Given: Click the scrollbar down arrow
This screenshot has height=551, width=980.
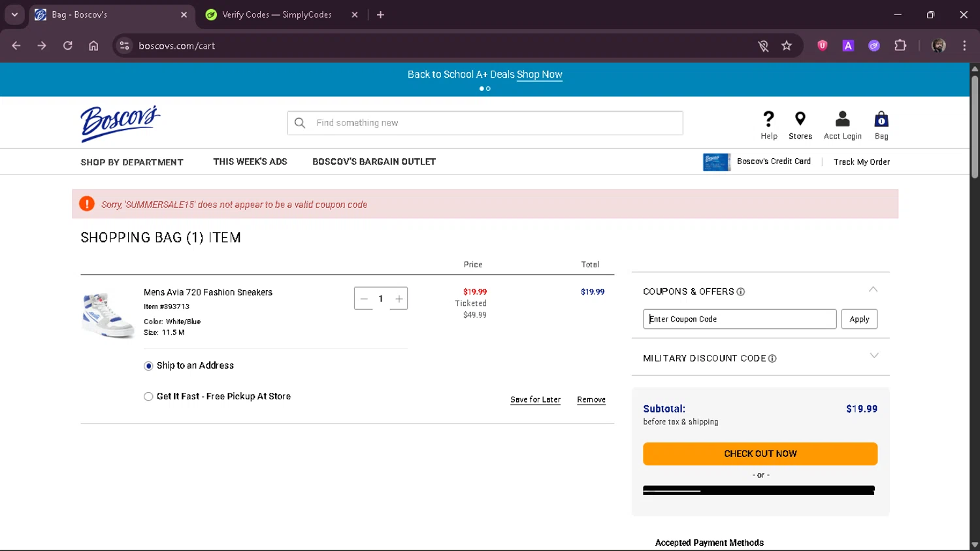Looking at the screenshot, I should point(974,544).
